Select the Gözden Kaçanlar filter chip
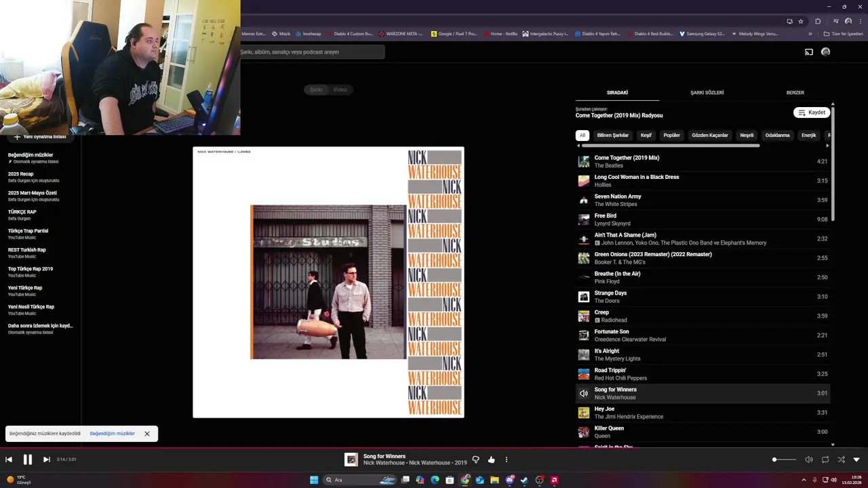 coord(709,135)
